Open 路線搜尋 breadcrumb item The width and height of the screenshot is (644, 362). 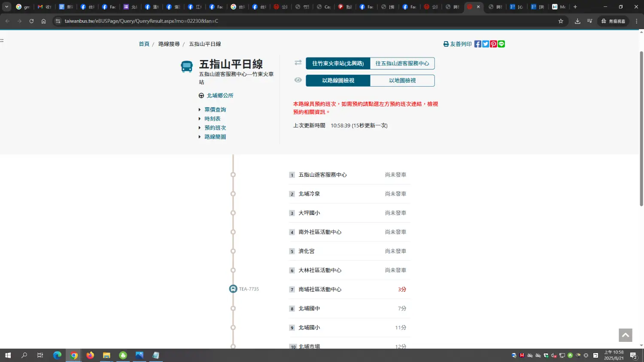(169, 44)
